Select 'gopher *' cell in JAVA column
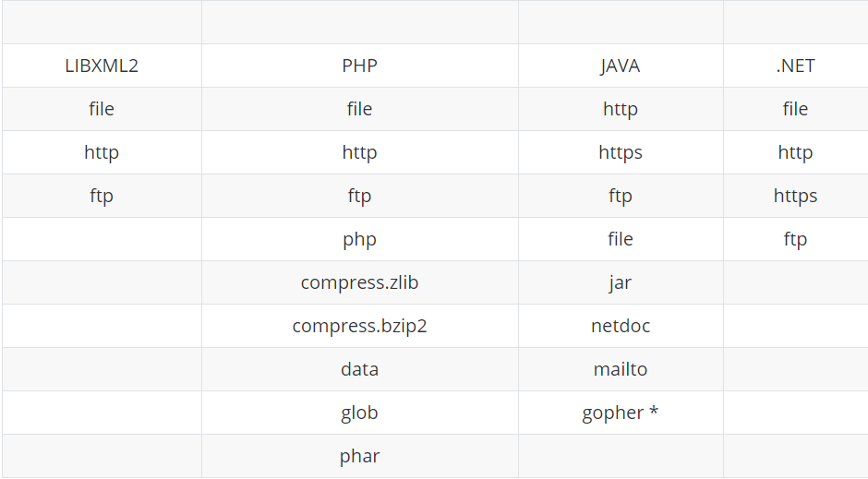868x479 pixels. tap(620, 413)
